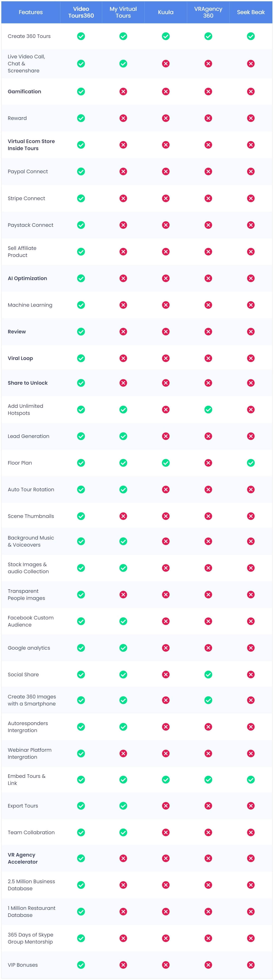Click the Kuula column header
The width and height of the screenshot is (274, 980).
pos(166,12)
